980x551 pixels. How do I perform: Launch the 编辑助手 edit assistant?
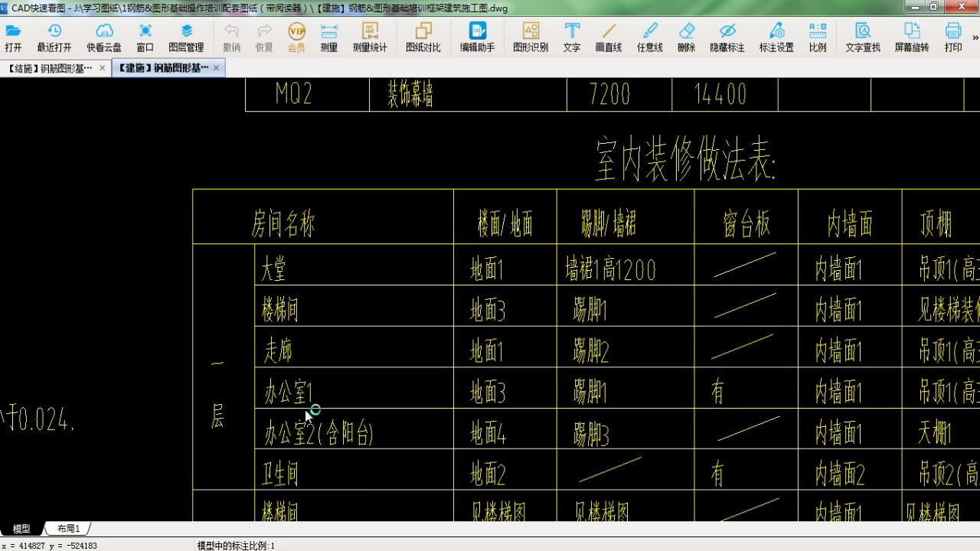click(477, 37)
